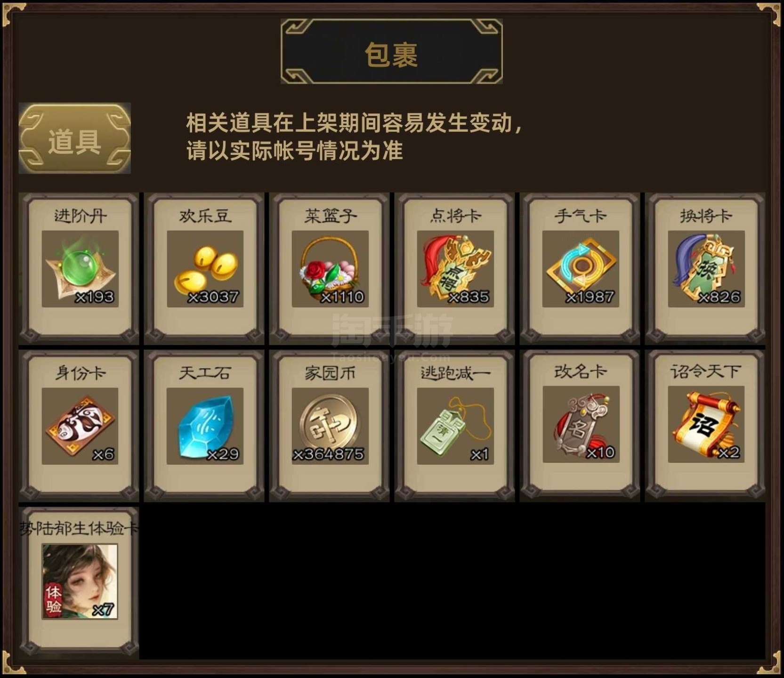Select the 点将卡 red tassel token

[455, 269]
